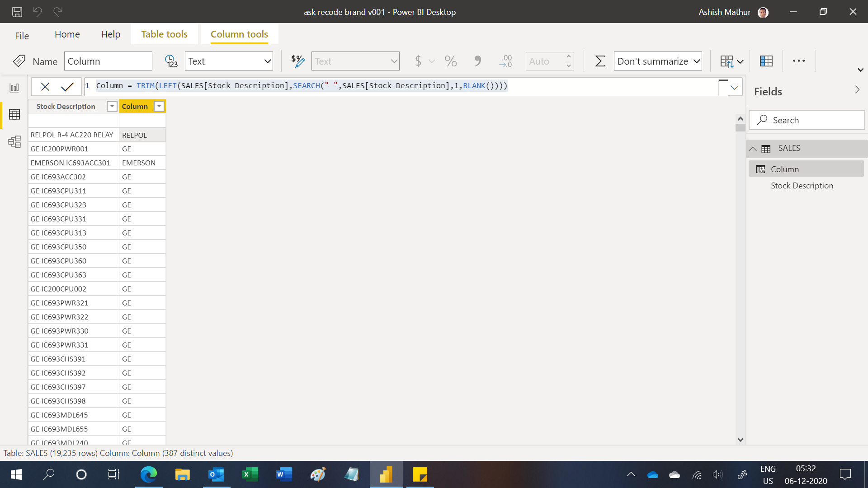Open Excel from the taskbar
Viewport: 868px width, 488px height.
pyautogui.click(x=250, y=474)
